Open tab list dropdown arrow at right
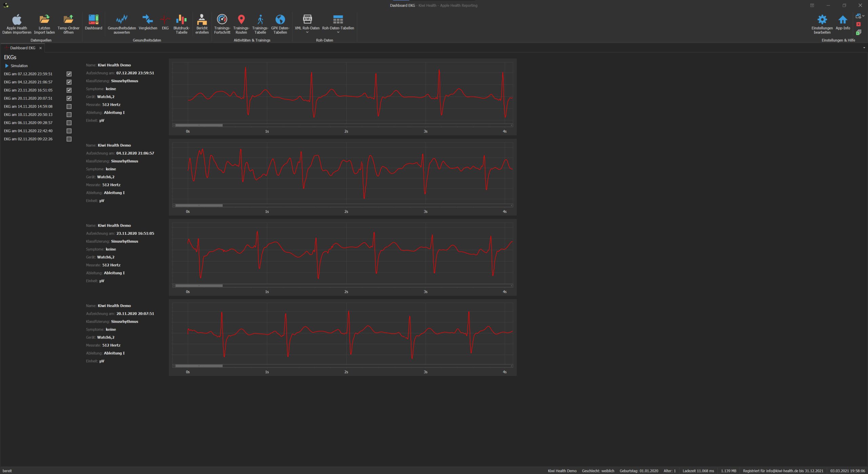Image resolution: width=868 pixels, height=474 pixels. pyautogui.click(x=864, y=48)
